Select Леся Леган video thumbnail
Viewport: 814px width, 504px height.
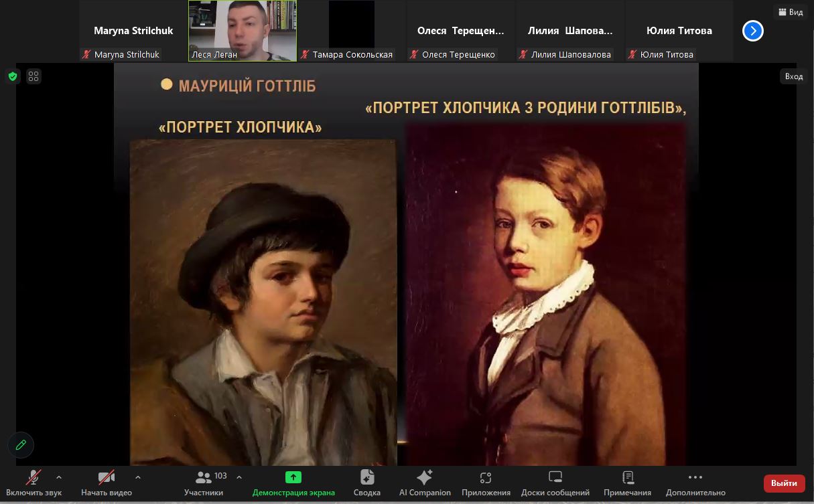(243, 31)
